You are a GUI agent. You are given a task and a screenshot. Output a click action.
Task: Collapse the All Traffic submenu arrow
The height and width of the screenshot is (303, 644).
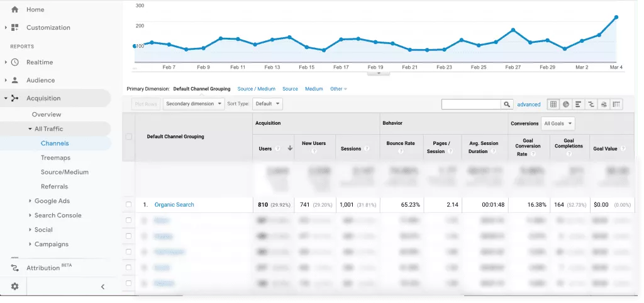coord(30,129)
